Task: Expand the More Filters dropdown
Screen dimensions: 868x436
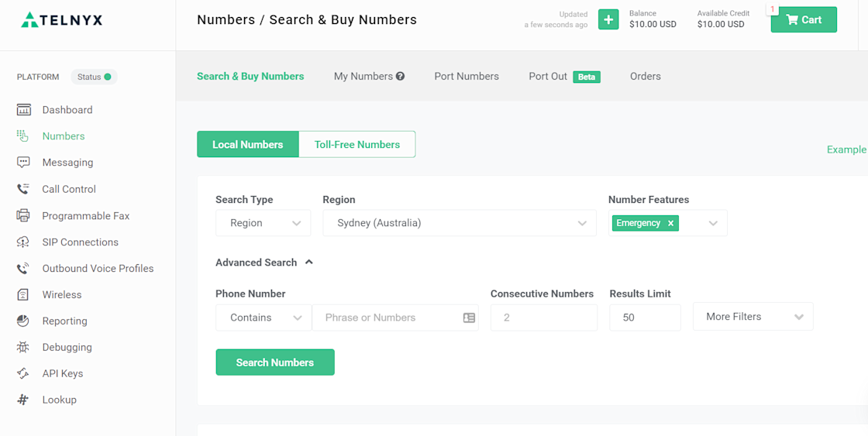Action: (x=753, y=317)
